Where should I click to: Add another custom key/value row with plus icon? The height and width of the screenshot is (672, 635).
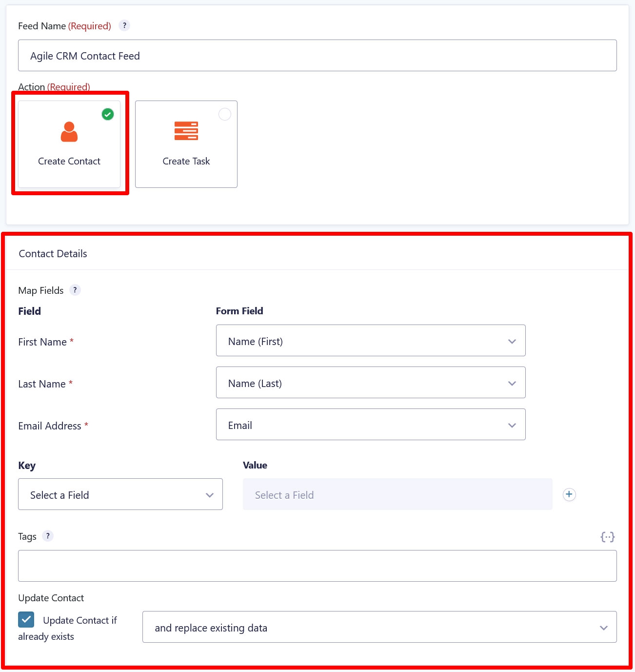coord(569,494)
